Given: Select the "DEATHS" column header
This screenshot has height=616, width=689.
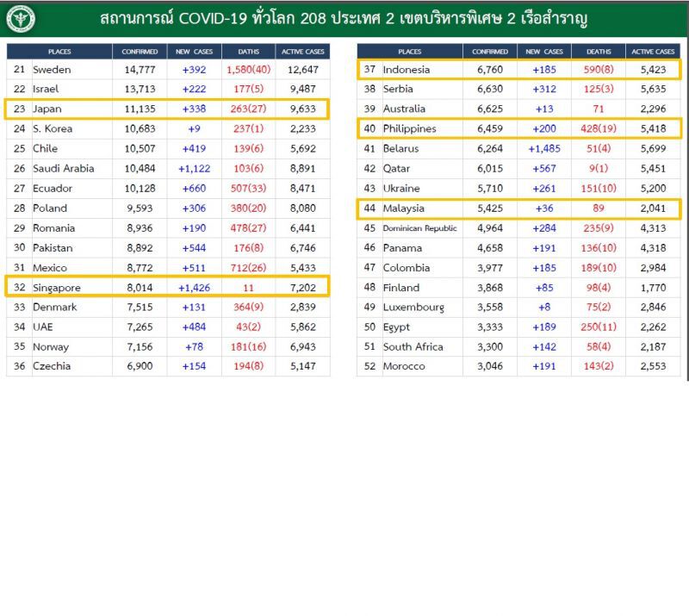Looking at the screenshot, I should point(599,52).
